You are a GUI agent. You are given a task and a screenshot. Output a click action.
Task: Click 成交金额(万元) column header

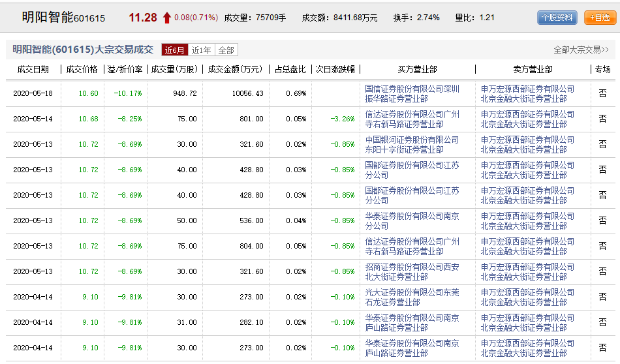click(235, 70)
